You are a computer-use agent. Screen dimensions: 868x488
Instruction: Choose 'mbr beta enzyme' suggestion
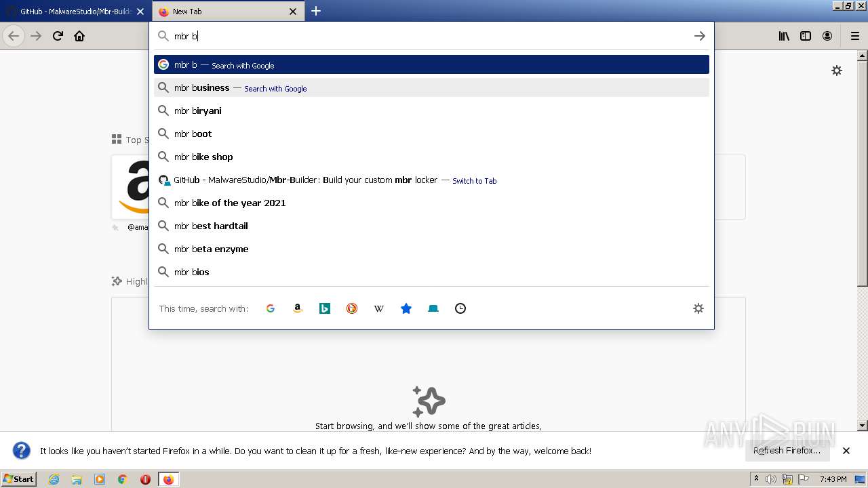pos(431,249)
